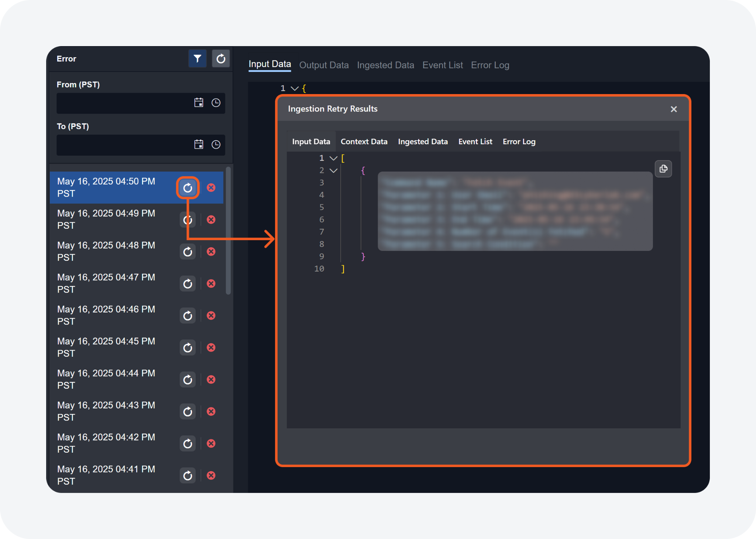Remove the May 16 04:43 PM entry
Screen dimensions: 756x539
click(211, 411)
